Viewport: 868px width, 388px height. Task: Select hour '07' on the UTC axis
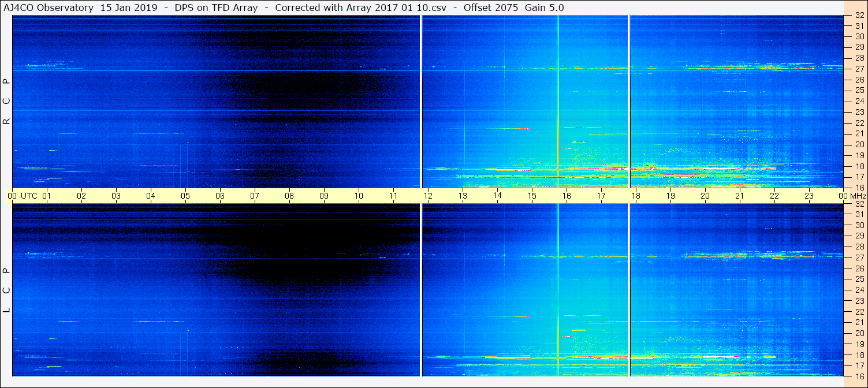(x=255, y=196)
